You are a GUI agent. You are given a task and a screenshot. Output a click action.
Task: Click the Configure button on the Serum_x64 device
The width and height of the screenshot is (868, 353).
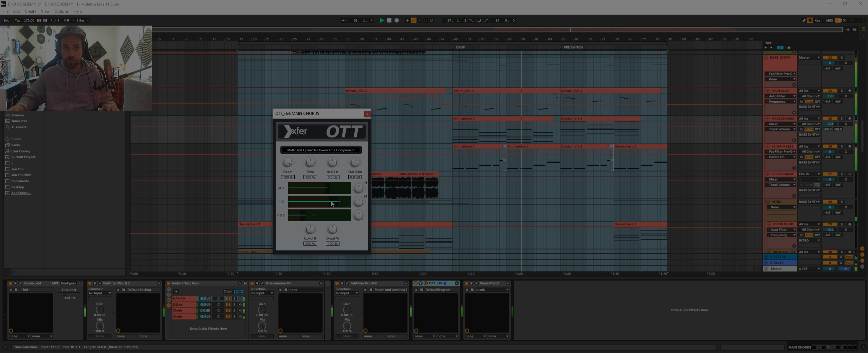coord(69,283)
